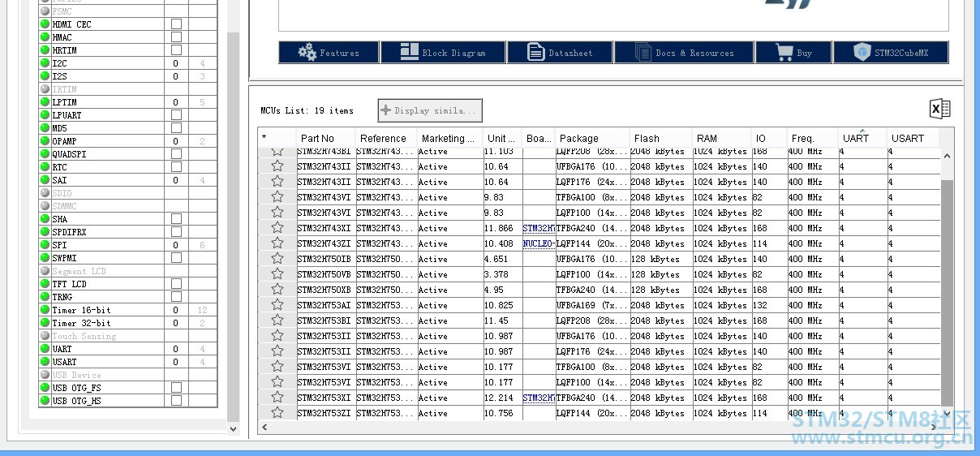
Task: Sort table by IO column
Action: 769,138
